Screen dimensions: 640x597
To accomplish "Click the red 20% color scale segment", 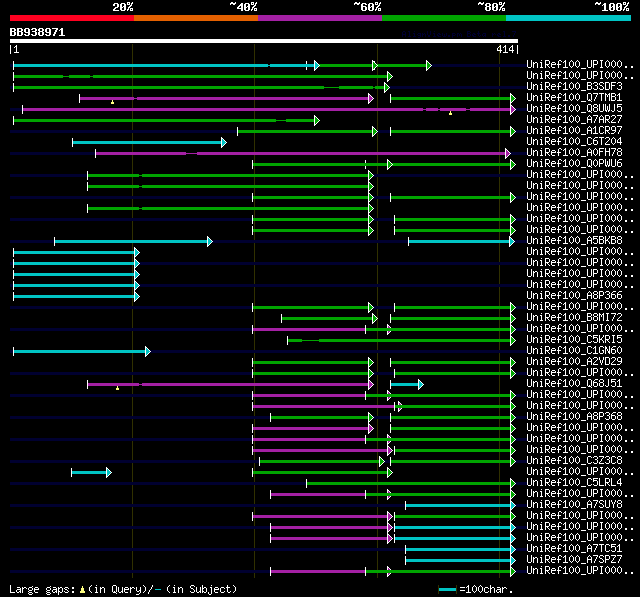I will point(72,18).
